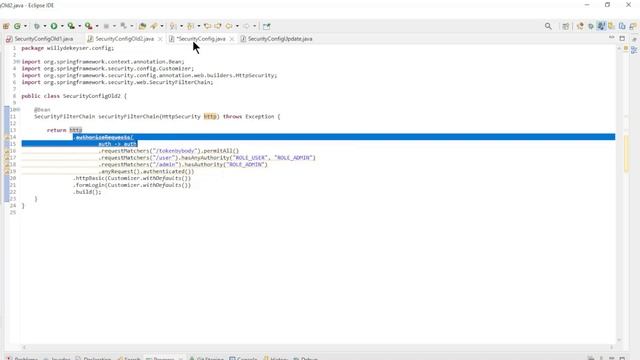Screen dimensions: 640x360
Task: Open the Coverage button dropdown arrow
Action: (x=79, y=26)
